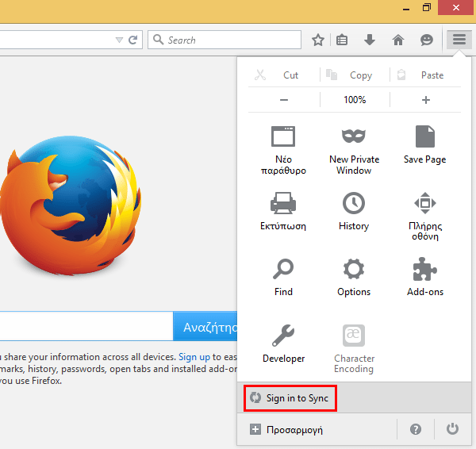Open the Help question mark icon
The height and width of the screenshot is (449, 476).
415,429
